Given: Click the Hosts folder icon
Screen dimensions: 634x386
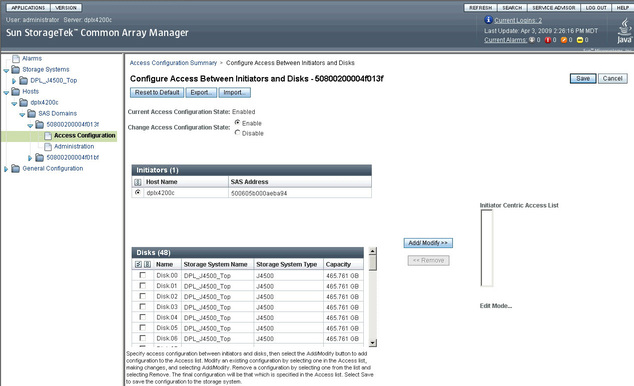Looking at the screenshot, I should click(x=16, y=91).
